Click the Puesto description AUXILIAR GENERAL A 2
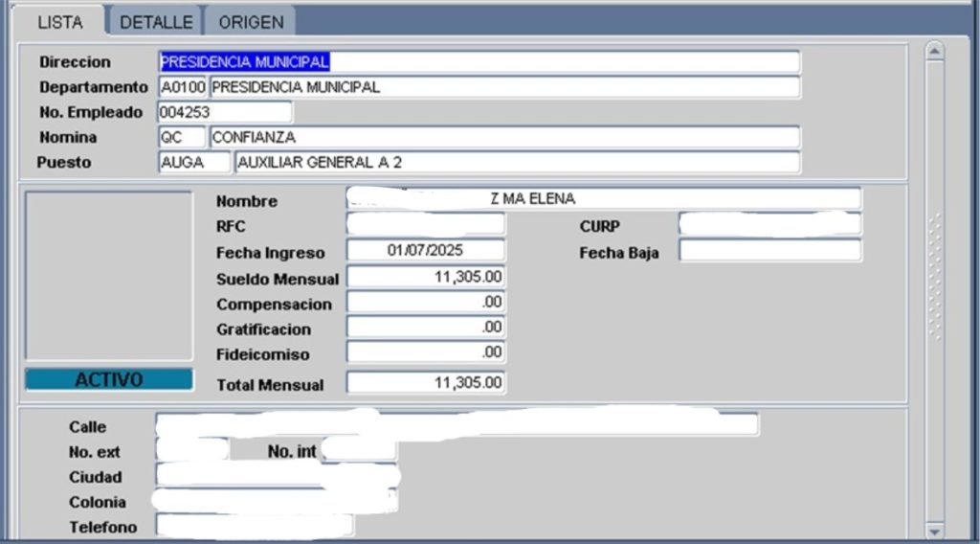Image resolution: width=980 pixels, height=544 pixels. click(517, 162)
